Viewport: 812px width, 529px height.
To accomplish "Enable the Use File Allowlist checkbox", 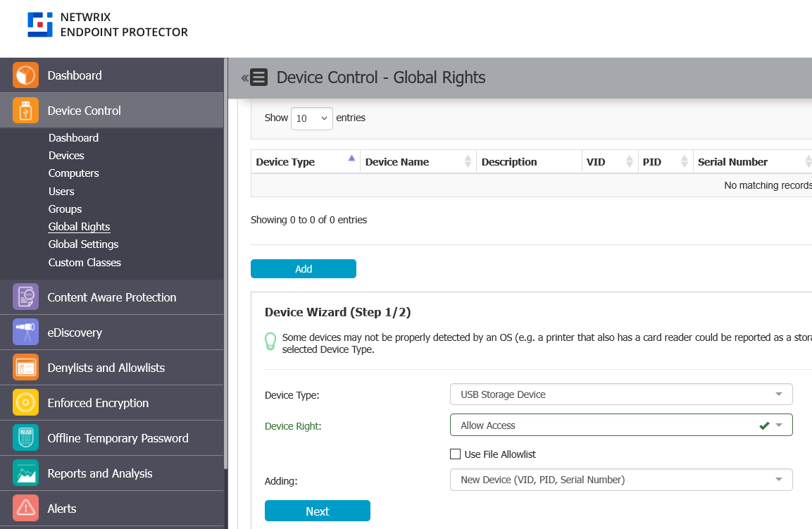I will (x=455, y=454).
